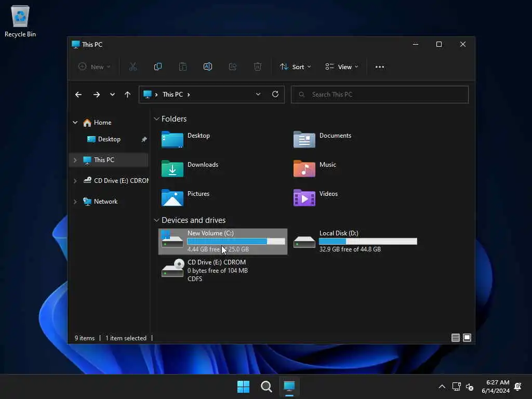This screenshot has width=532, height=399.
Task: Click the "CDFS" file system label
Action: pos(195,279)
